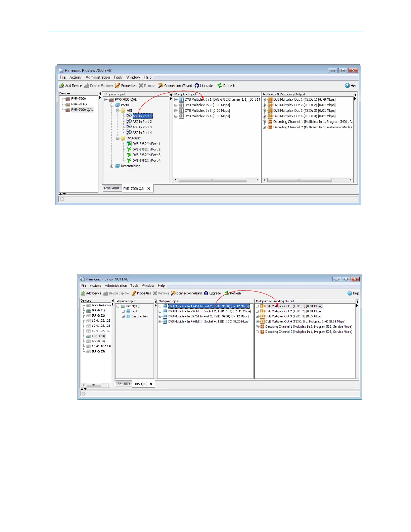This screenshot has width=411, height=532.
Task: Select the DVB-S/S2 In Port 4 icon
Action: point(129,161)
